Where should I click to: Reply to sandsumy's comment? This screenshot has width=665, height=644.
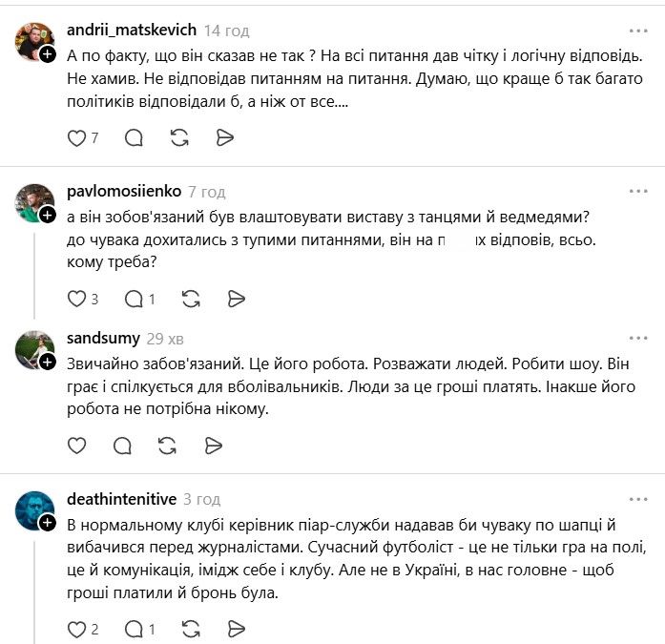pyautogui.click(x=122, y=445)
